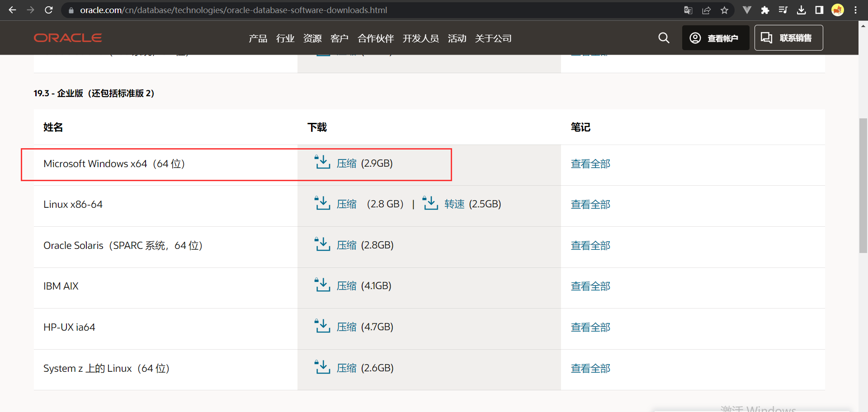Image resolution: width=868 pixels, height=412 pixels.
Task: Click the Microsoft Windows x64 (64 位) text
Action: pyautogui.click(x=114, y=164)
